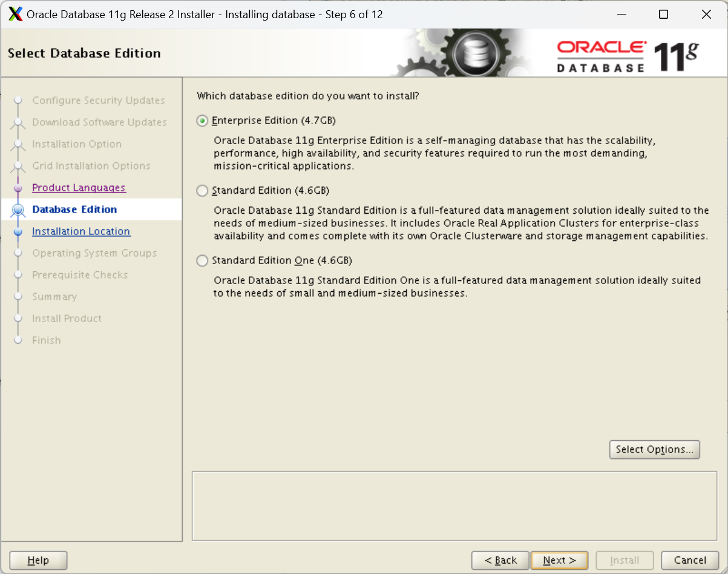
Task: Click the edition question prompt text
Action: point(308,96)
